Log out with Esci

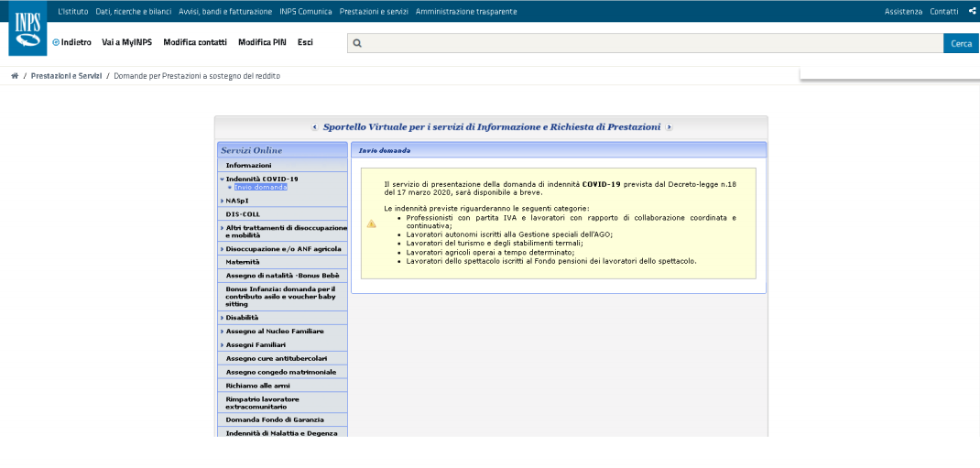(305, 42)
